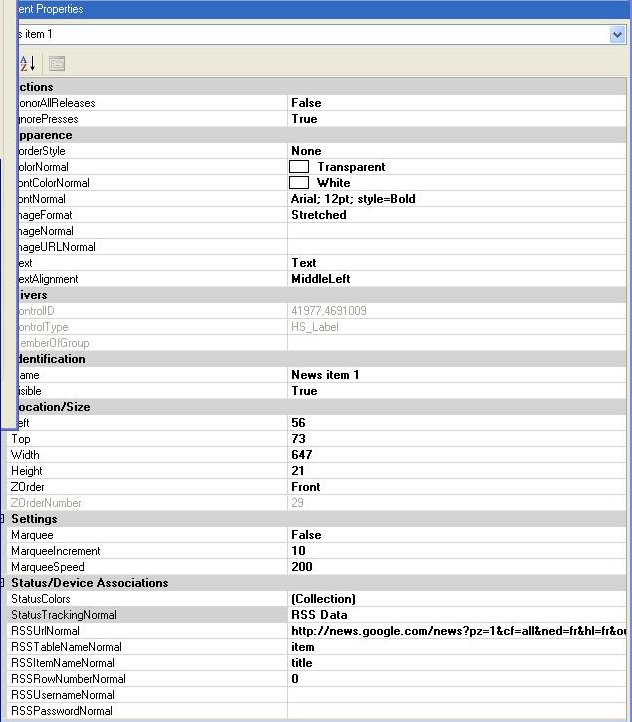The height and width of the screenshot is (722, 632).
Task: Open the ColorNormal Transparent swatch
Action: pyautogui.click(x=299, y=167)
